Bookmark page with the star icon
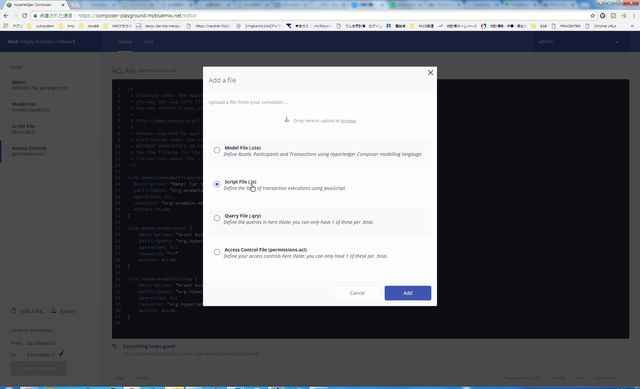 tap(592, 16)
